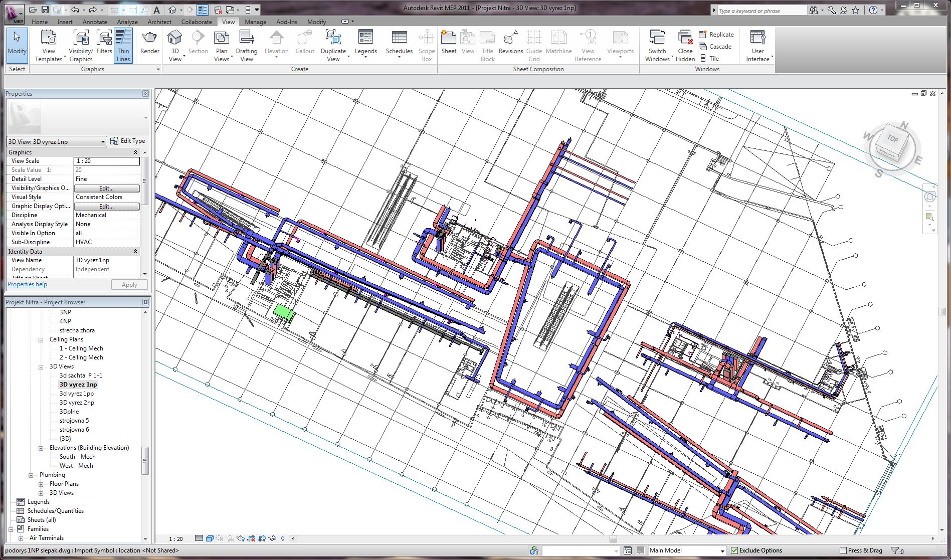Collapse the Ceiling Plans tree node
This screenshot has height=560, width=951.
[x=41, y=339]
